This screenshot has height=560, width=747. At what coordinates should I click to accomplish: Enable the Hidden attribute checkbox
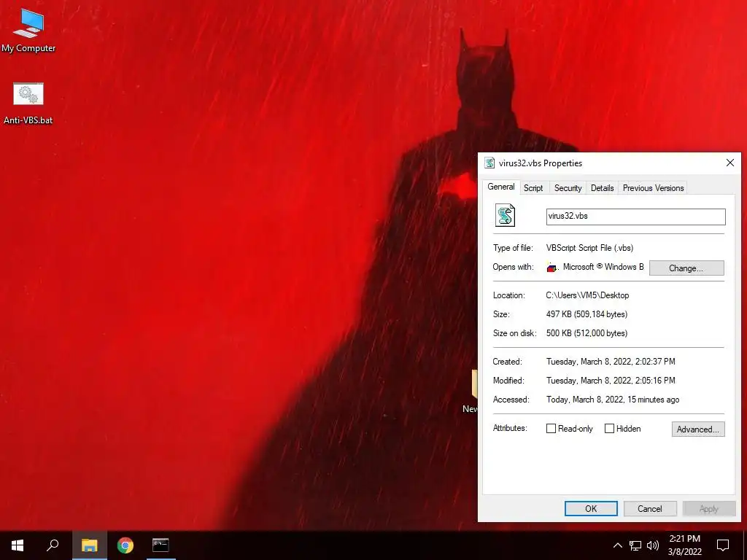coord(609,429)
